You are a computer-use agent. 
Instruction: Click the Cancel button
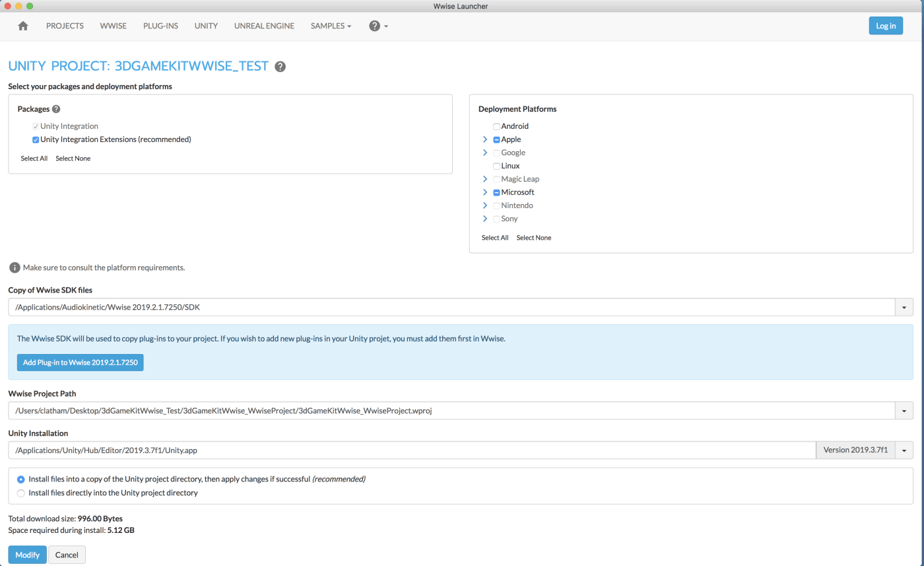click(x=67, y=555)
